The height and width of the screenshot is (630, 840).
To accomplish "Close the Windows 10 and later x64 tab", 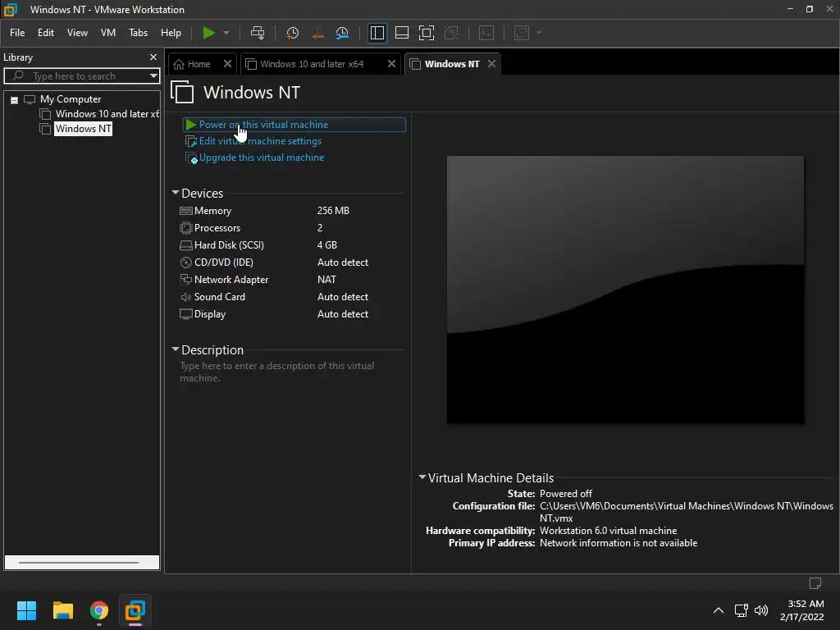I will [391, 64].
